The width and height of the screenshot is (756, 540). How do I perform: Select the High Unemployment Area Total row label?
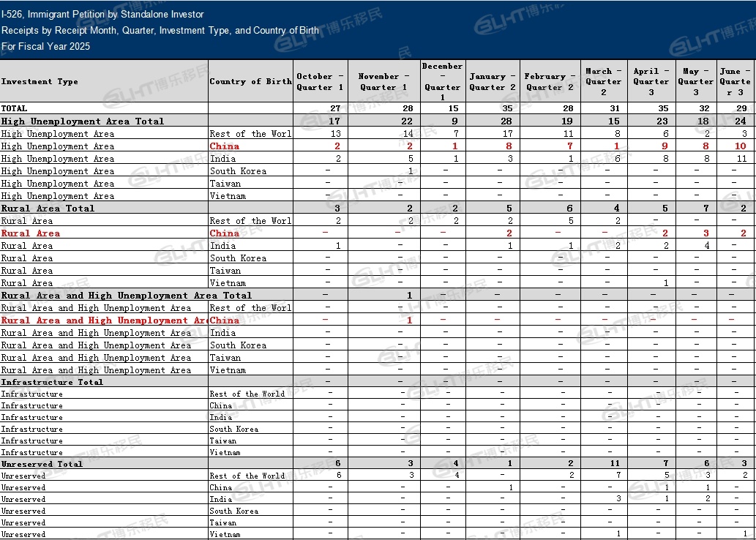coord(83,121)
